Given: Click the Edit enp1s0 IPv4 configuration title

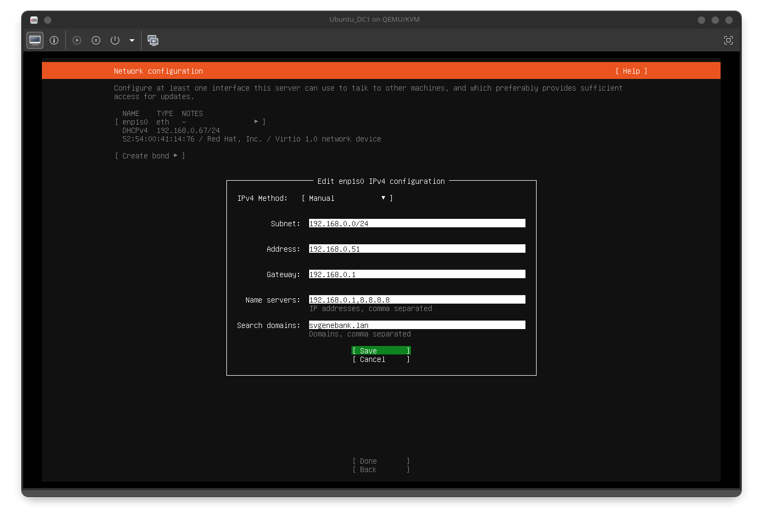Looking at the screenshot, I should pos(381,181).
